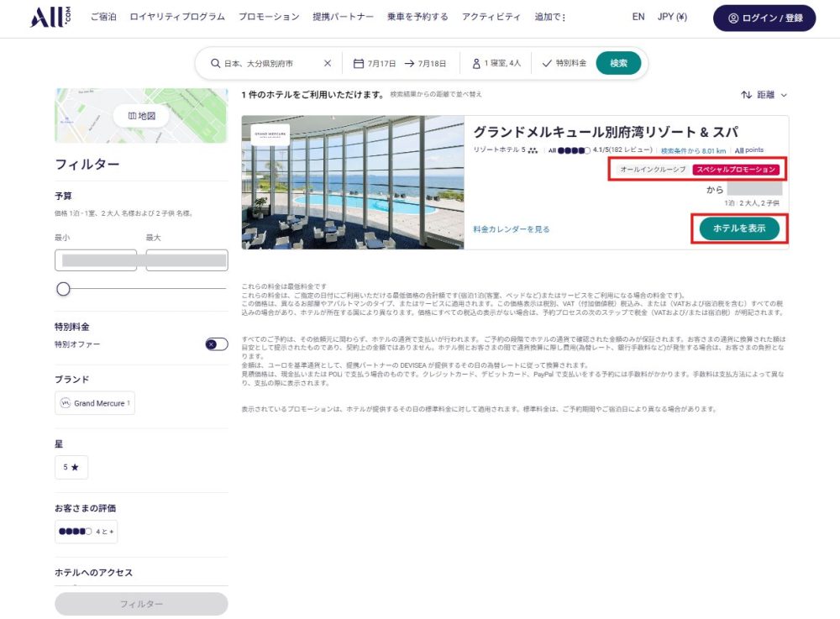Viewport: 840px width, 619px height.
Task: Select the Grand Mercure brand filter
Action: [95, 403]
